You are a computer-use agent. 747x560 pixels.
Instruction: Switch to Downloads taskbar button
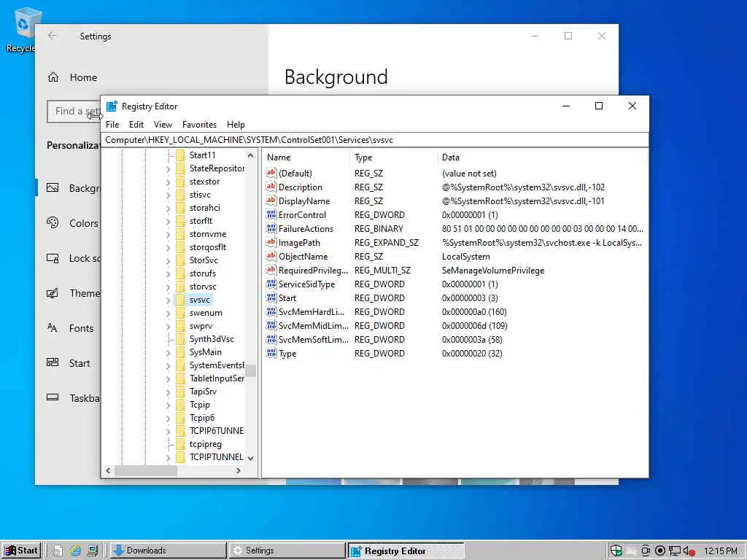168,551
